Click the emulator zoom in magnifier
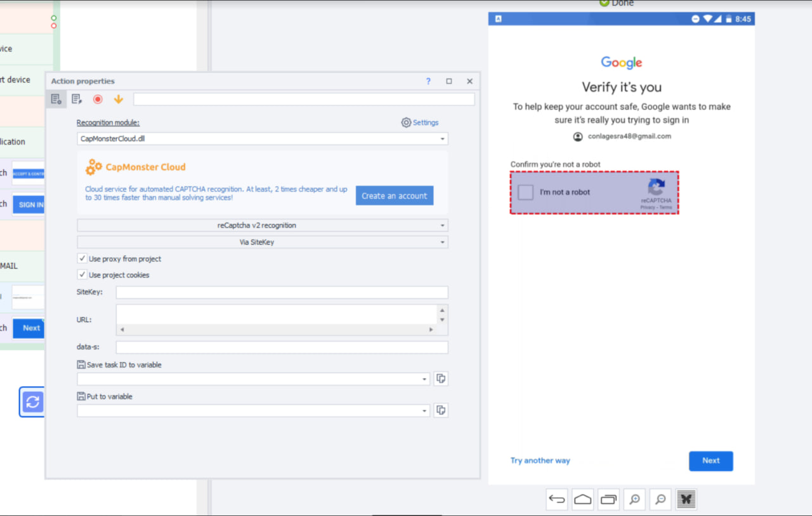The width and height of the screenshot is (812, 516). pos(634,500)
